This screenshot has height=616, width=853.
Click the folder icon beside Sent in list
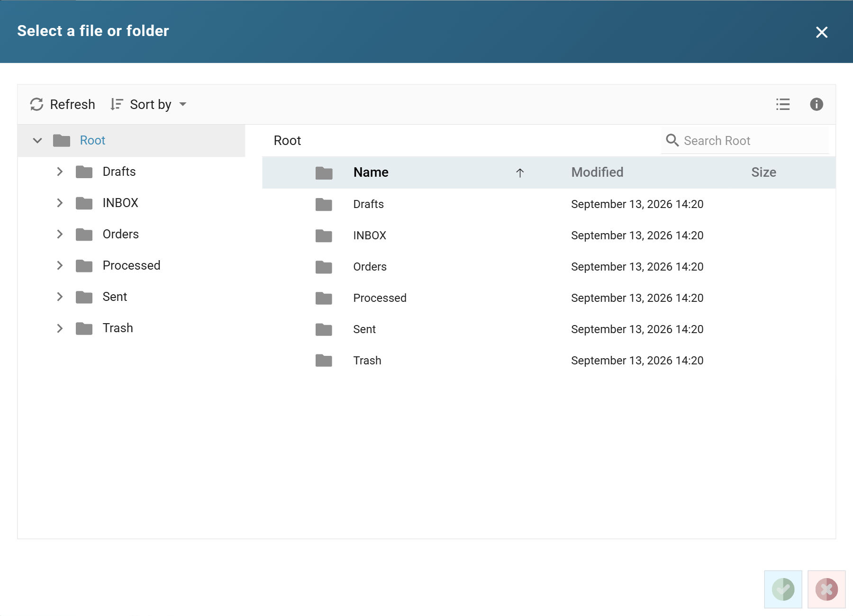[x=324, y=330]
